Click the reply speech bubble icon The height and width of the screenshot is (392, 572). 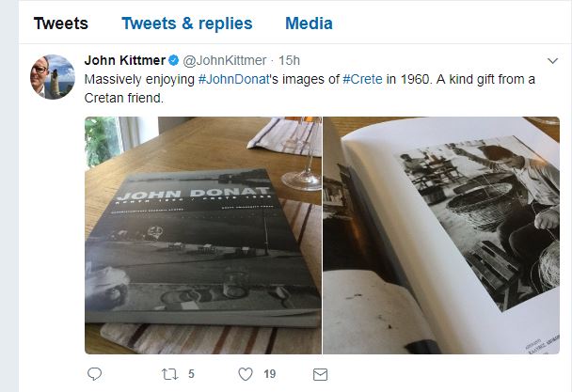coord(94,374)
